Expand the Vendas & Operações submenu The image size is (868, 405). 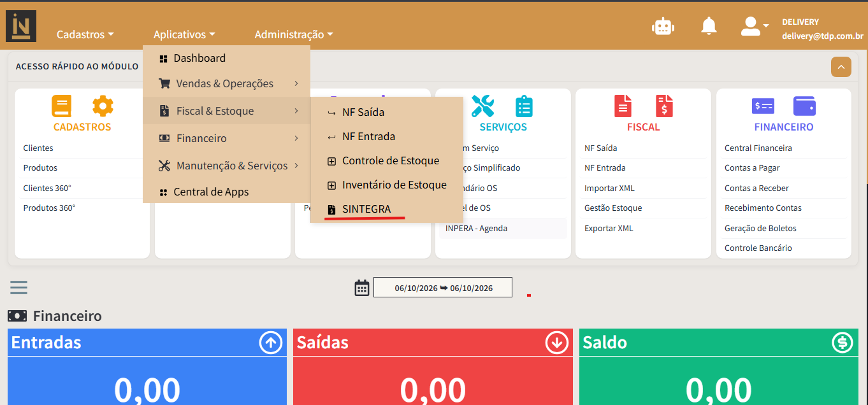coord(226,83)
